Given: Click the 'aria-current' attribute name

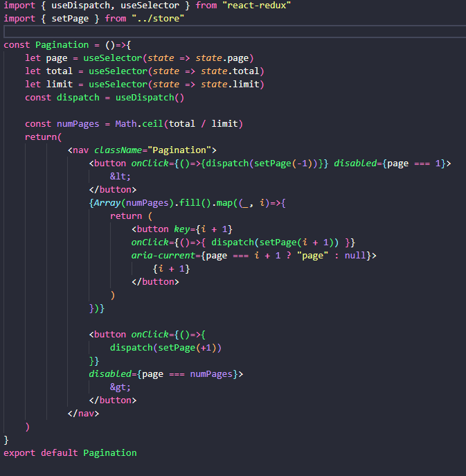Looking at the screenshot, I should (163, 256).
